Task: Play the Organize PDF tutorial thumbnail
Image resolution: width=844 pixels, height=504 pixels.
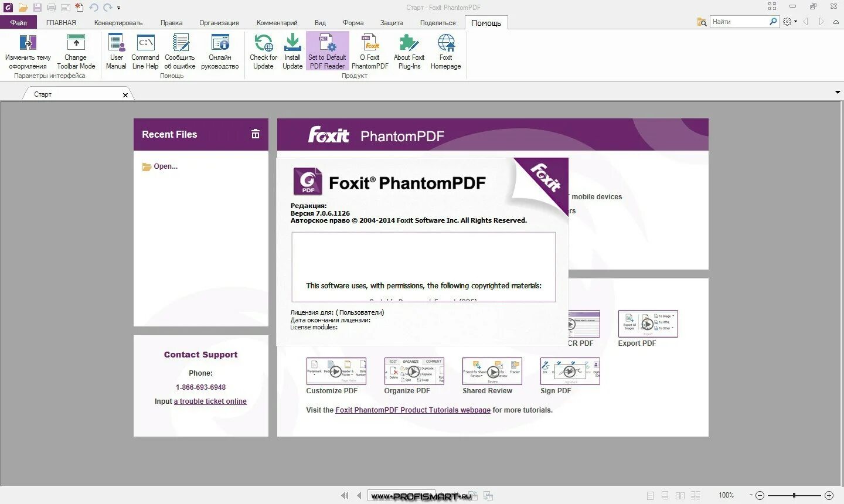Action: pos(414,371)
